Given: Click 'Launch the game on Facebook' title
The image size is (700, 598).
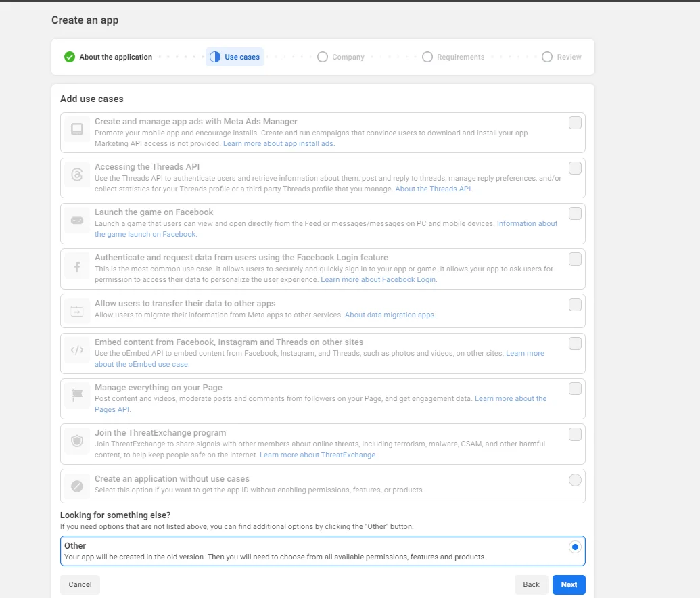Looking at the screenshot, I should [x=154, y=212].
